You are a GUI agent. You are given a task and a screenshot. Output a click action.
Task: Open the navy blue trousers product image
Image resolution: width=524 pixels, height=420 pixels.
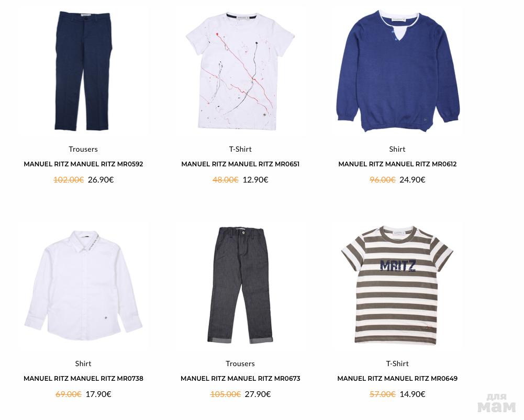tap(83, 71)
